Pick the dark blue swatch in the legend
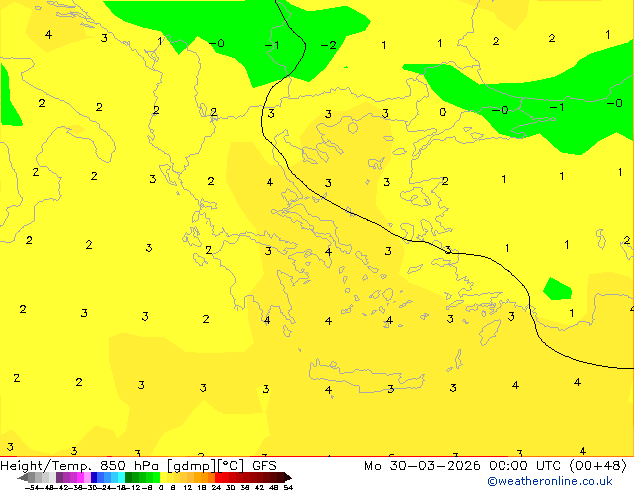Viewport: 634px width, 490px height. (x=94, y=477)
